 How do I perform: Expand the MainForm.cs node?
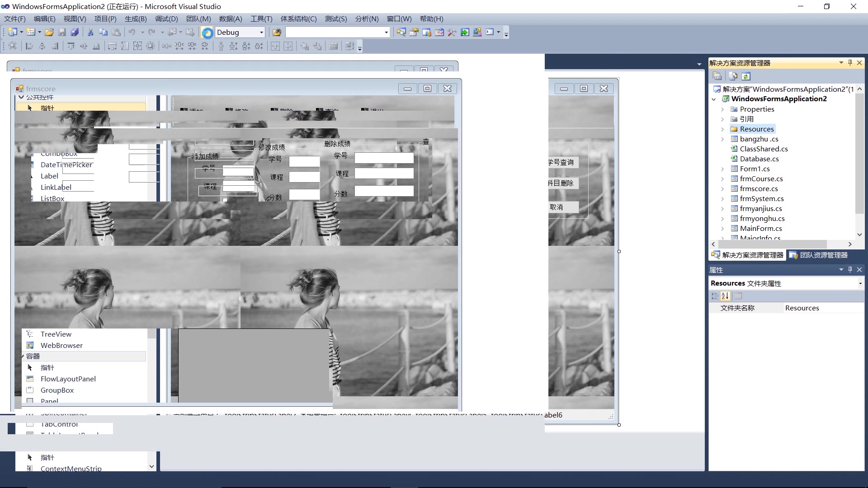pos(722,229)
